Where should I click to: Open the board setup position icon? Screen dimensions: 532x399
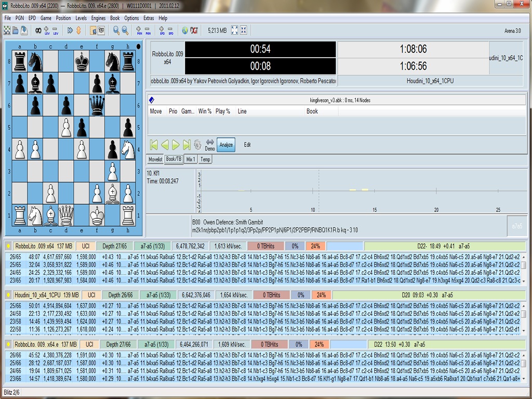(93, 31)
